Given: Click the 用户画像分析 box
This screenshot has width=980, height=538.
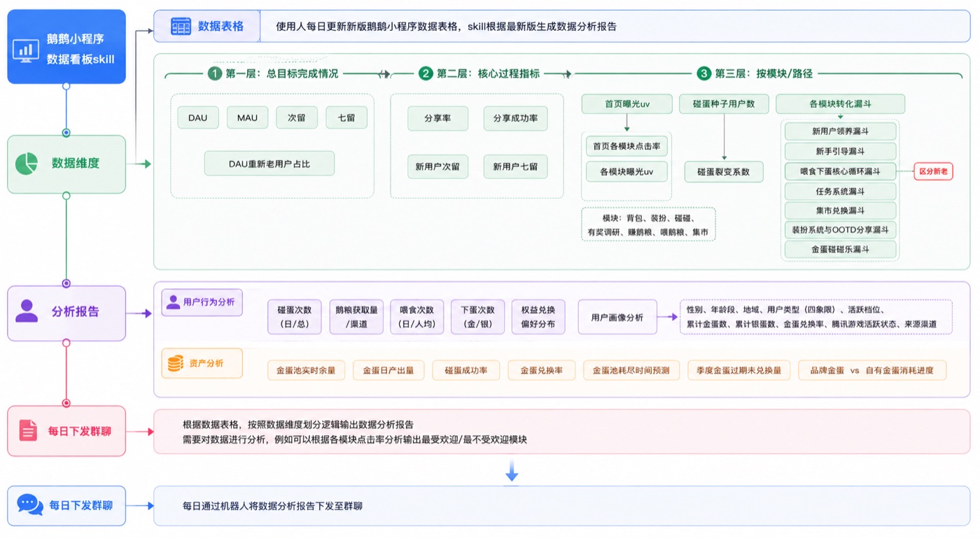Looking at the screenshot, I should [x=617, y=317].
